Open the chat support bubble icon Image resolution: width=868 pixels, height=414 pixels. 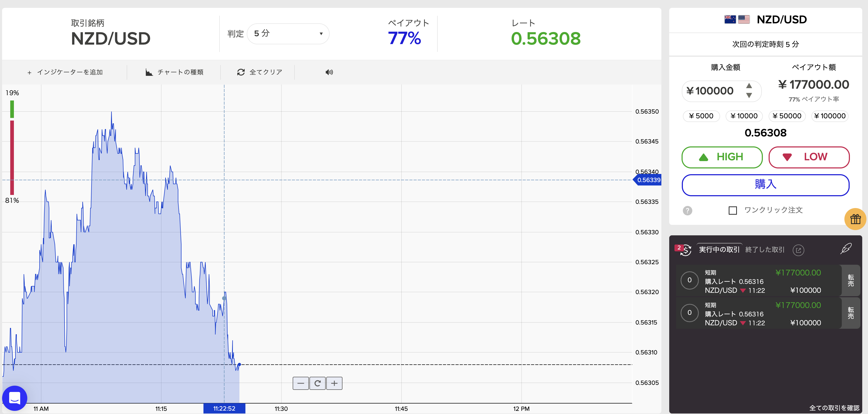tap(14, 398)
